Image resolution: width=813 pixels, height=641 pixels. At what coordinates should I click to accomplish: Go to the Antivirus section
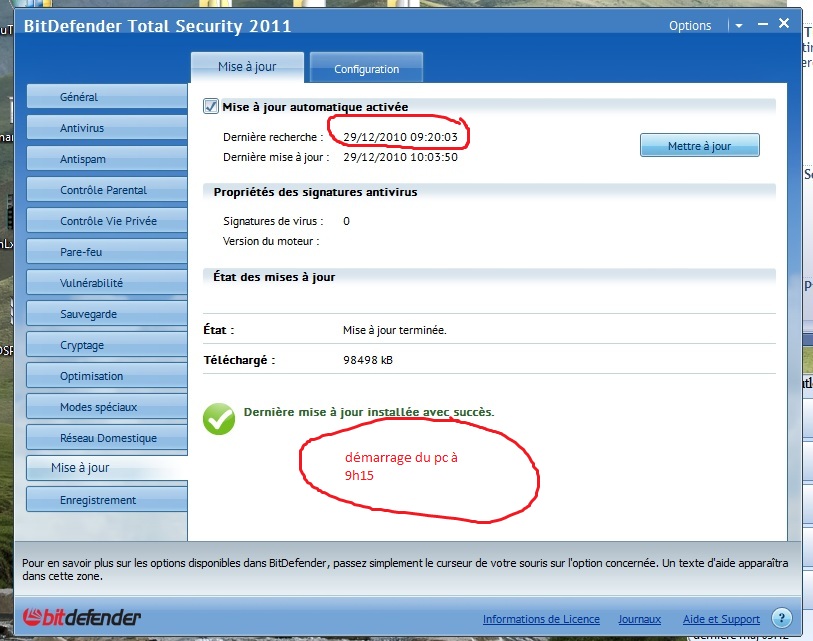pos(107,128)
